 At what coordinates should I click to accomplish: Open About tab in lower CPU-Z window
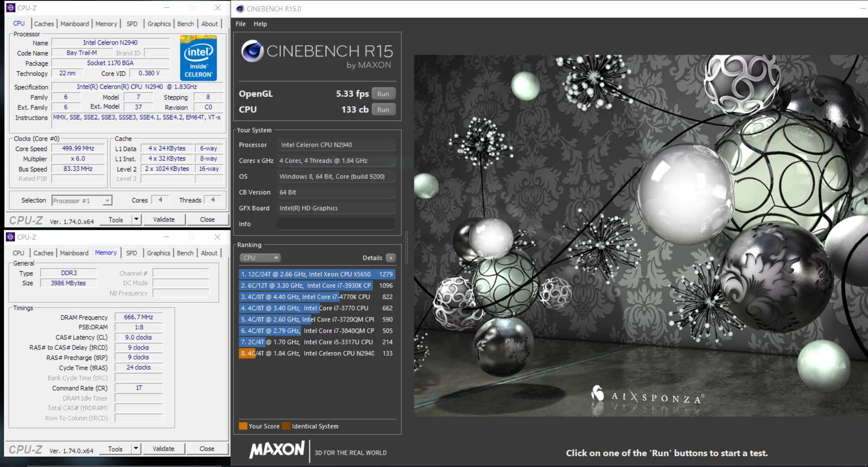pyautogui.click(x=209, y=253)
